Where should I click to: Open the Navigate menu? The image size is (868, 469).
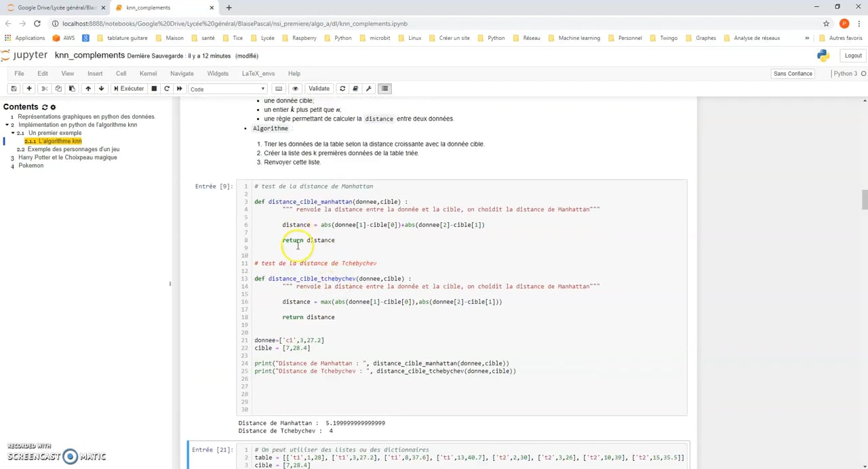pyautogui.click(x=182, y=73)
